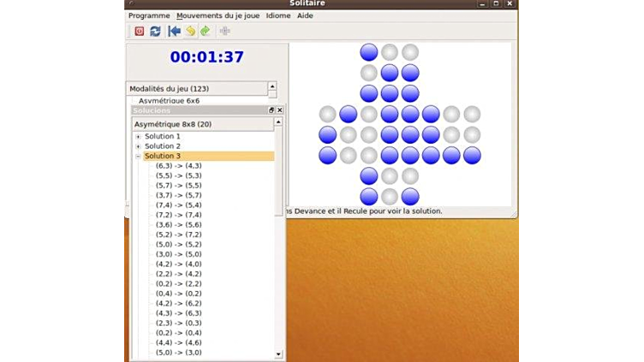Collapse the Solution 3 tree node
The image size is (644, 362).
pyautogui.click(x=138, y=157)
